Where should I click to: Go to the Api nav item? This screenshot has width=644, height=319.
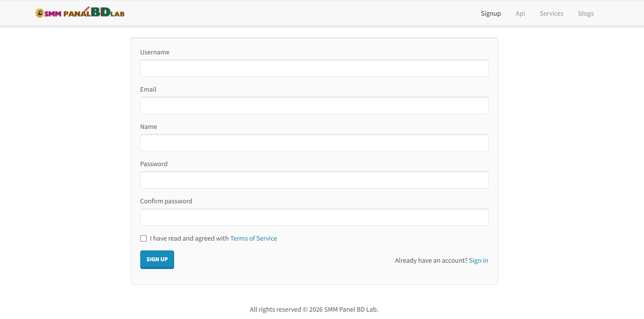(520, 13)
